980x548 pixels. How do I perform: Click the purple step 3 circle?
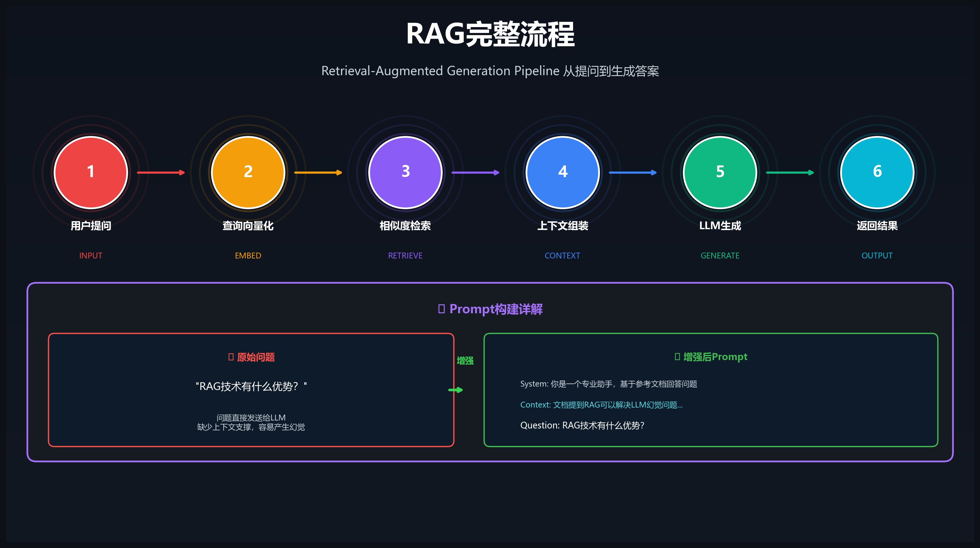(406, 173)
